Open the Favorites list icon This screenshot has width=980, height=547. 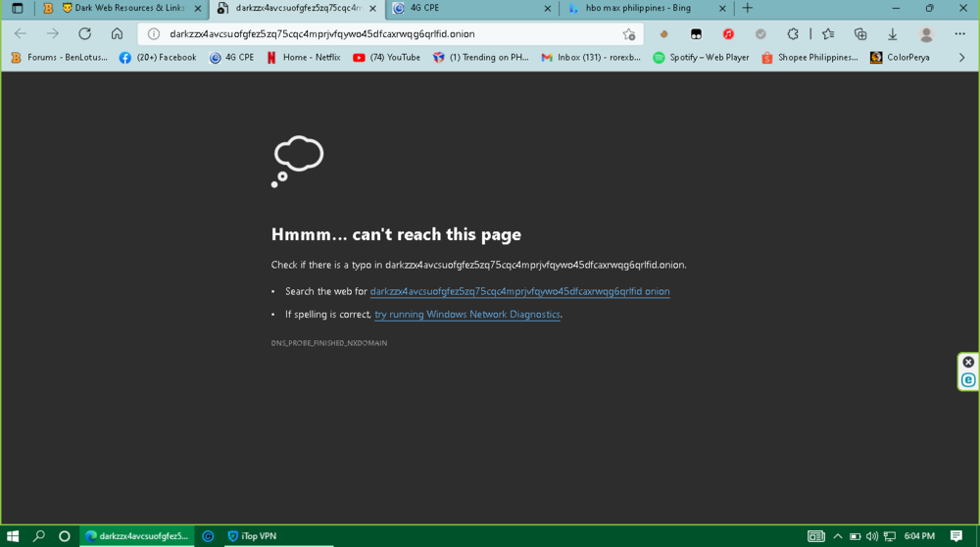(x=828, y=34)
